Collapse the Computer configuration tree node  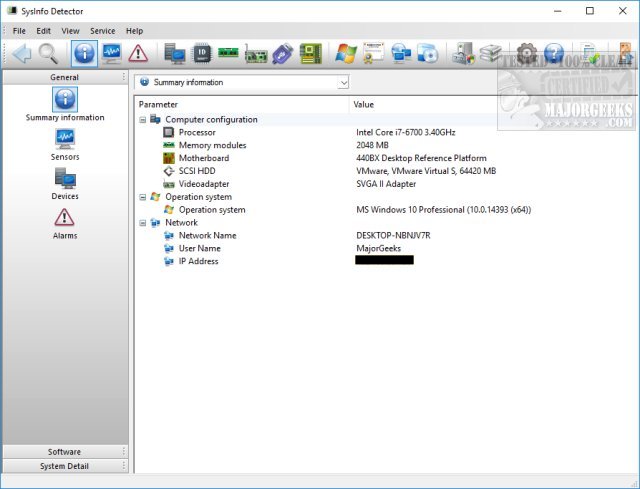point(142,120)
